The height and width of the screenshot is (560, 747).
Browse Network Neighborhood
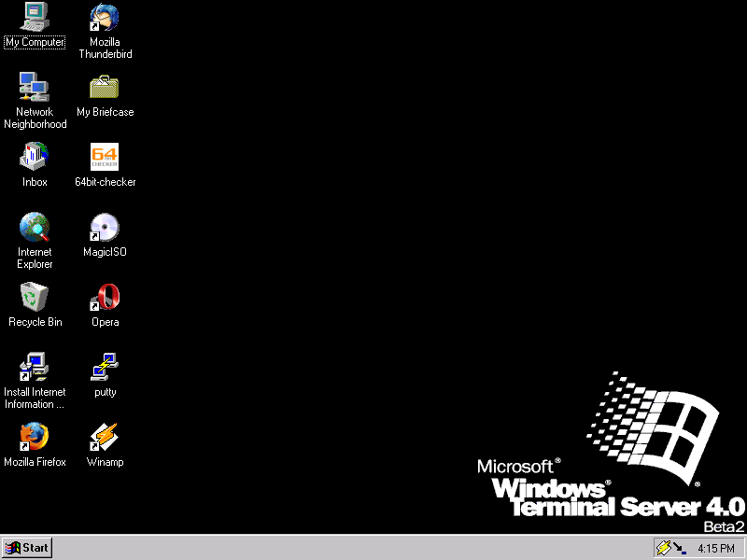pyautogui.click(x=35, y=89)
